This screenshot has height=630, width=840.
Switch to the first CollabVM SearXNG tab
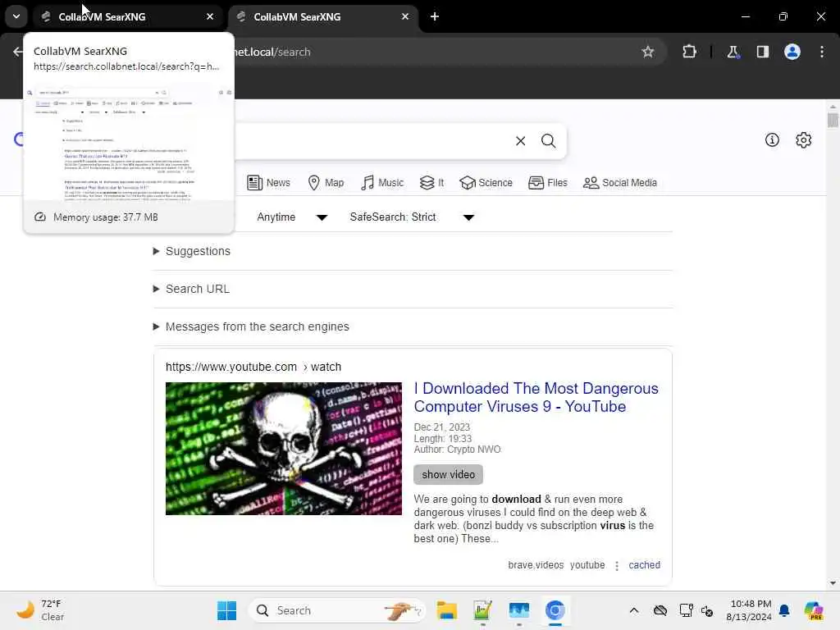point(129,16)
